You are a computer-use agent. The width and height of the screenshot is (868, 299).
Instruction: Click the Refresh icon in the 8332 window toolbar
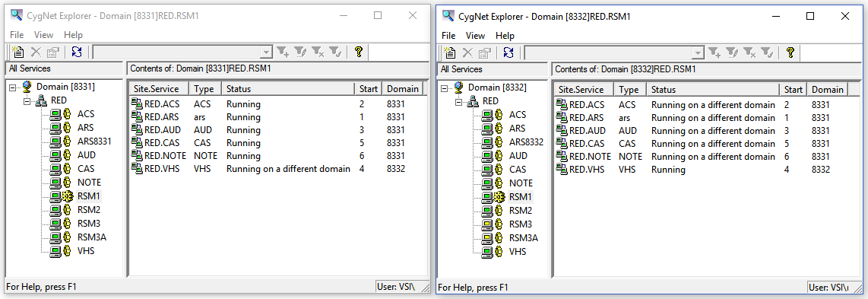pos(508,52)
